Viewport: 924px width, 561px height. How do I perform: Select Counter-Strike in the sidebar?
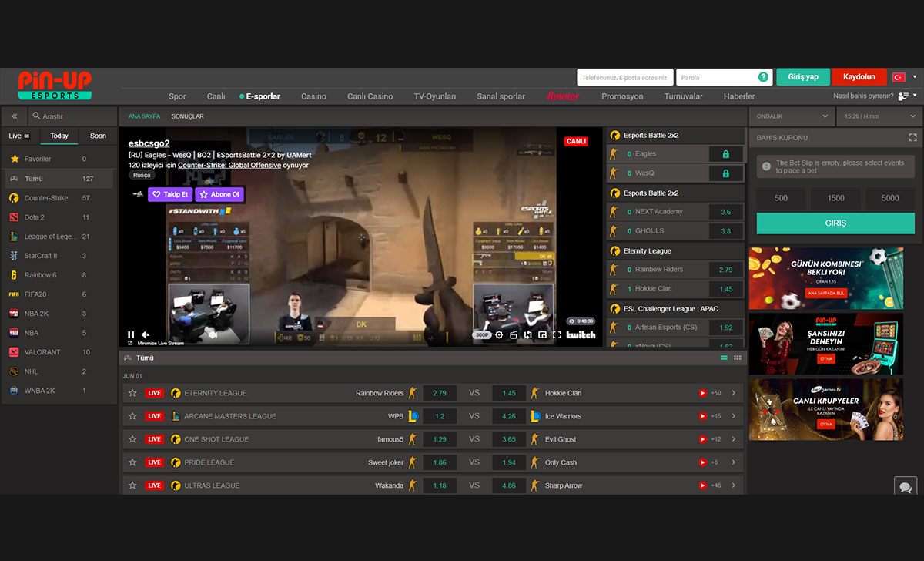pos(59,198)
